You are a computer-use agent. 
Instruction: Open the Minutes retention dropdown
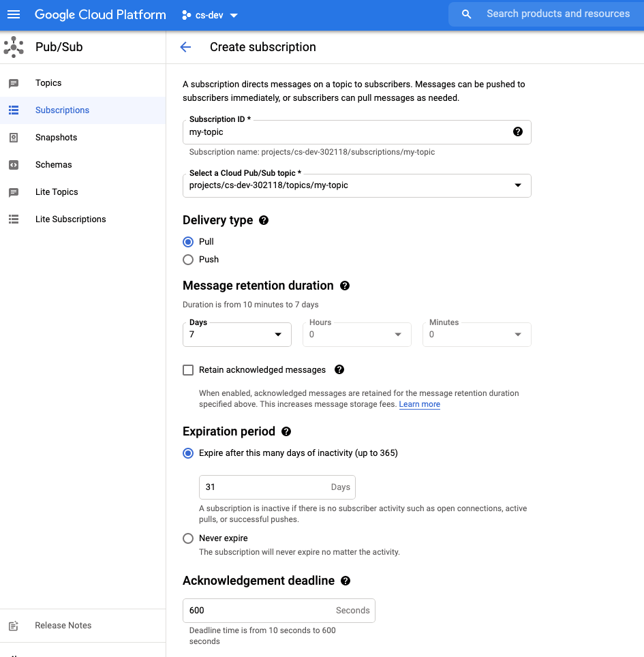pos(477,335)
